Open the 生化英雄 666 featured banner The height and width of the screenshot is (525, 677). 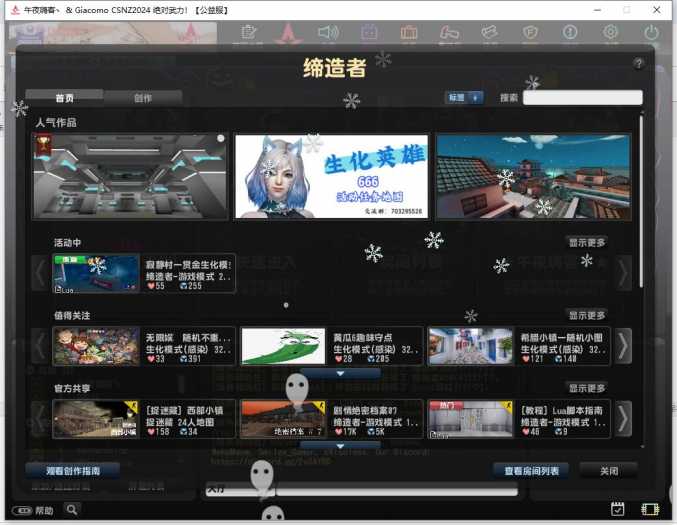click(x=331, y=176)
